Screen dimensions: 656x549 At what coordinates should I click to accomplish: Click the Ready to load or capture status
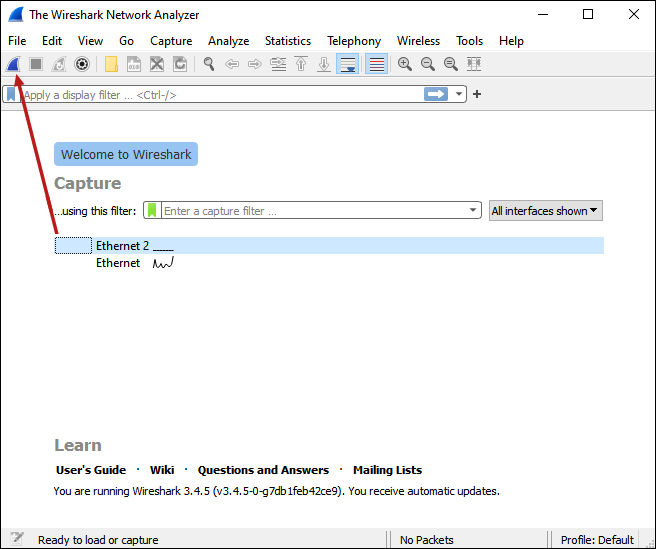point(98,540)
